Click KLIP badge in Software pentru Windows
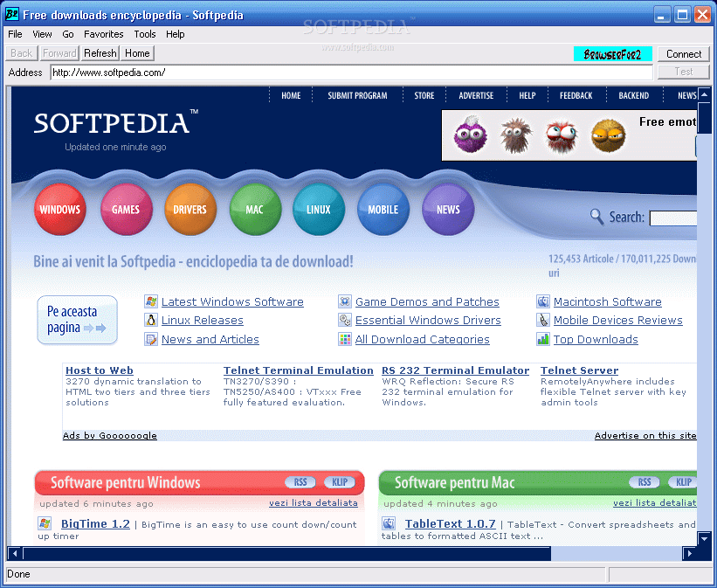The image size is (717, 588). coord(340,482)
